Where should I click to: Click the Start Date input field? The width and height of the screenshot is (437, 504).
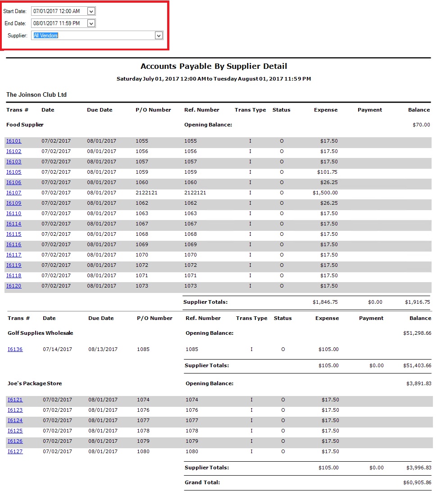pyautogui.click(x=59, y=11)
